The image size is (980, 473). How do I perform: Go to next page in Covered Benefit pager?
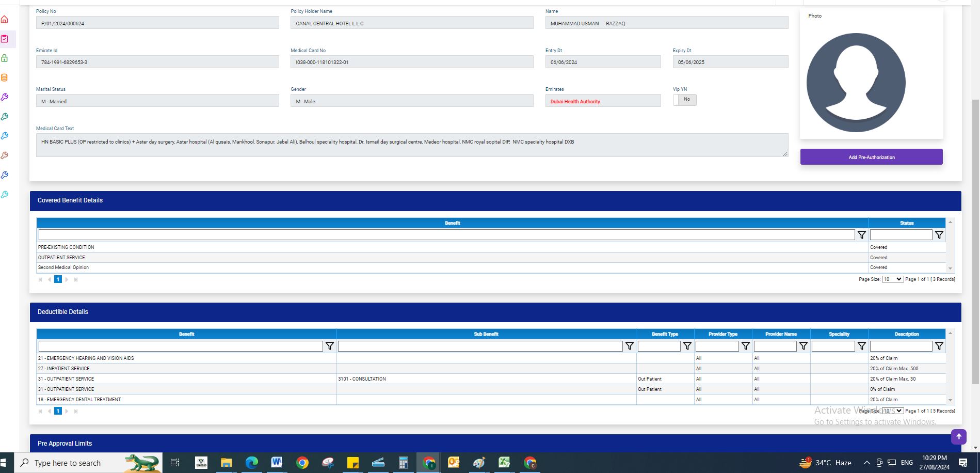pos(67,279)
